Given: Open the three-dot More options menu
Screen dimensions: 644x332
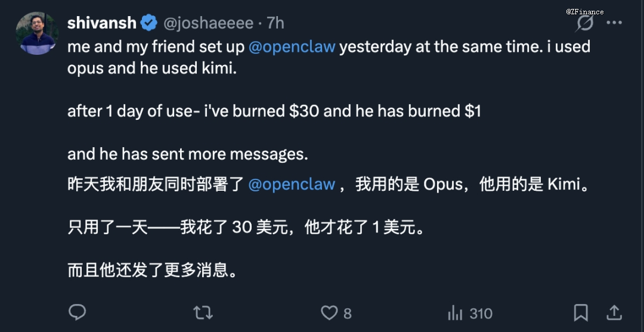Looking at the screenshot, I should tap(614, 23).
